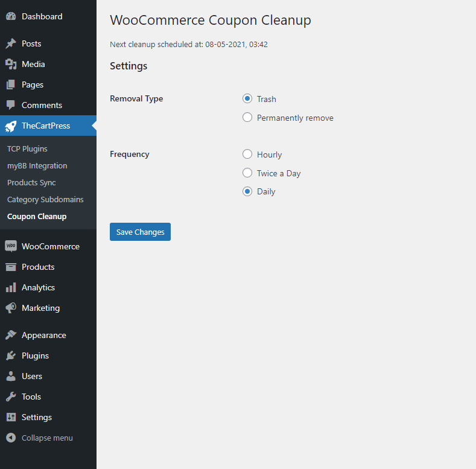The width and height of the screenshot is (476, 469).
Task: Select the Trash removal type
Action: [247, 98]
